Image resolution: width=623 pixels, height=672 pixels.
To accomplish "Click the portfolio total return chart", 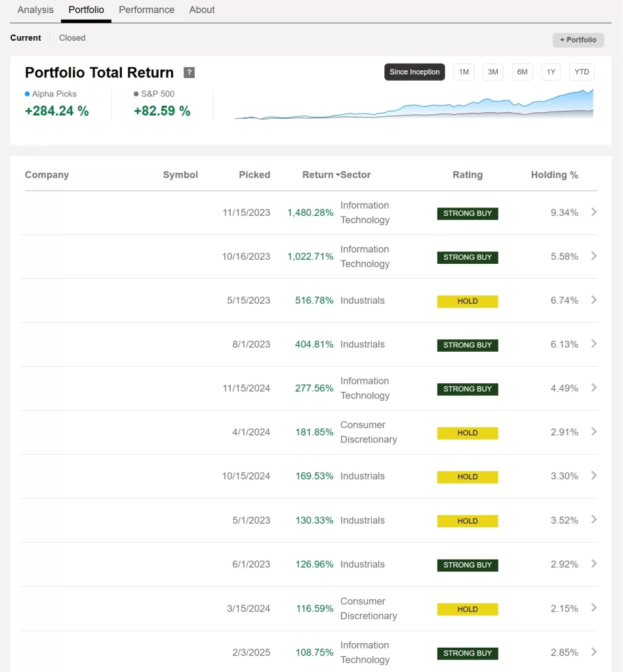I will click(x=414, y=106).
